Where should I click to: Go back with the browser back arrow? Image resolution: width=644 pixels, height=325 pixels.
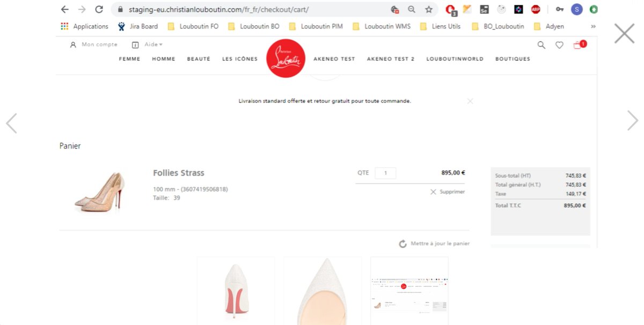tap(65, 9)
